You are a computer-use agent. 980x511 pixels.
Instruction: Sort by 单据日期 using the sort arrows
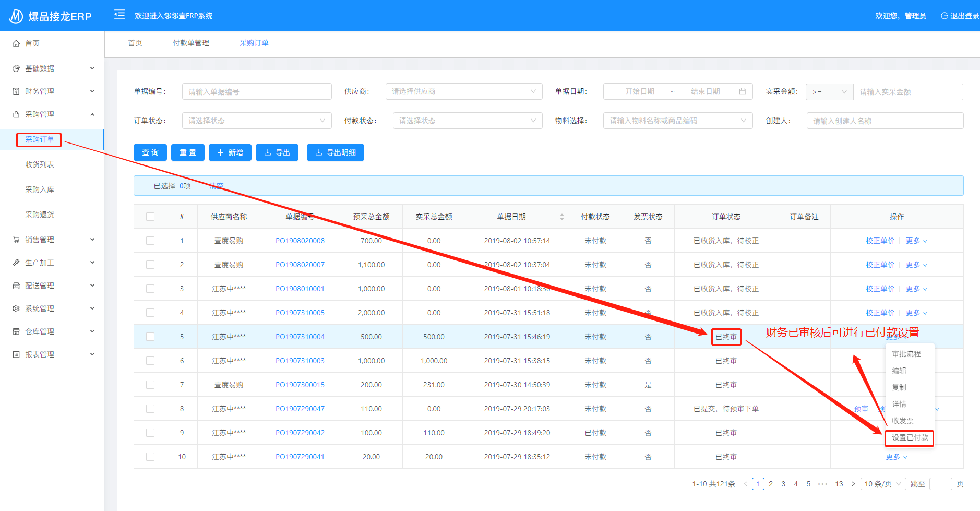click(x=562, y=217)
